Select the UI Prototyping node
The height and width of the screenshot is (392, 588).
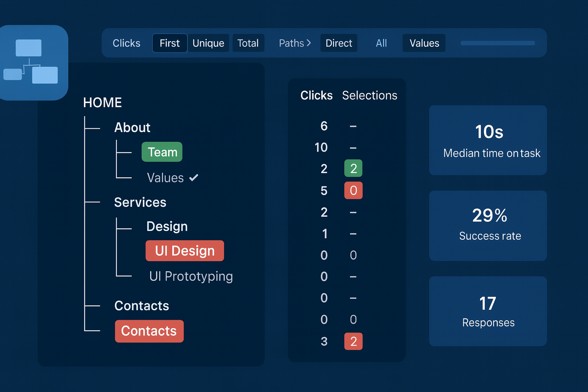point(191,277)
